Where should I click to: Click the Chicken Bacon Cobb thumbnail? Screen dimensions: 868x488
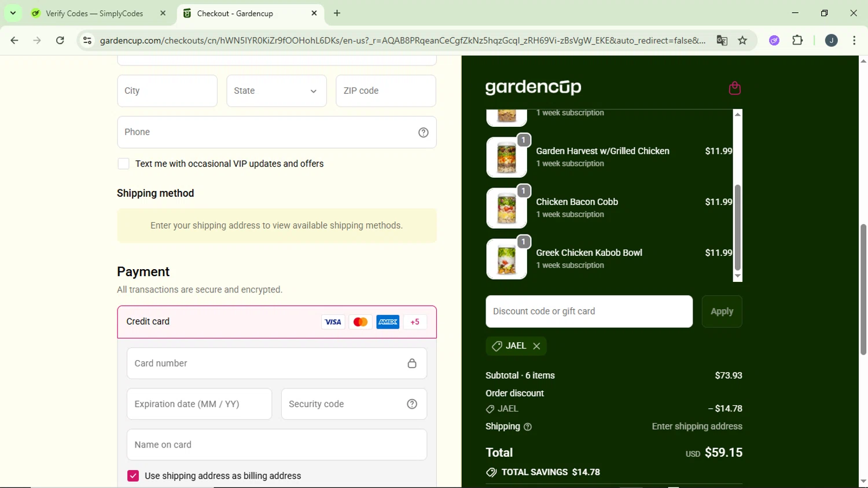click(506, 208)
